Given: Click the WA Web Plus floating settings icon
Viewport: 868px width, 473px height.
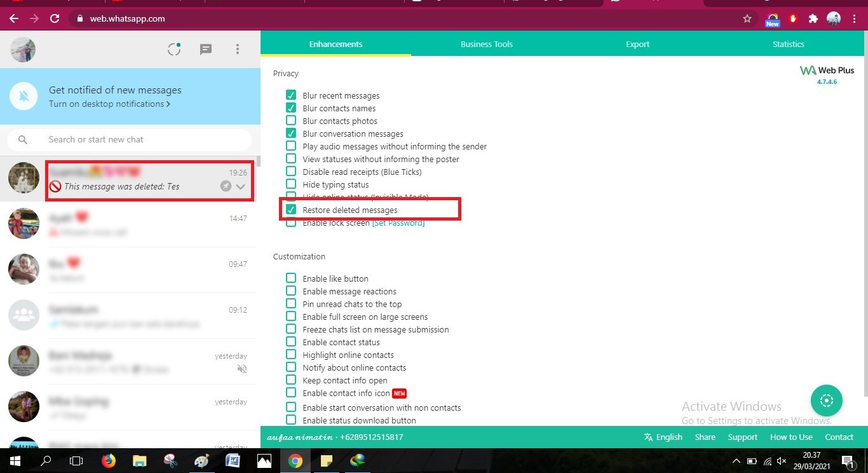Looking at the screenshot, I should pos(826,401).
